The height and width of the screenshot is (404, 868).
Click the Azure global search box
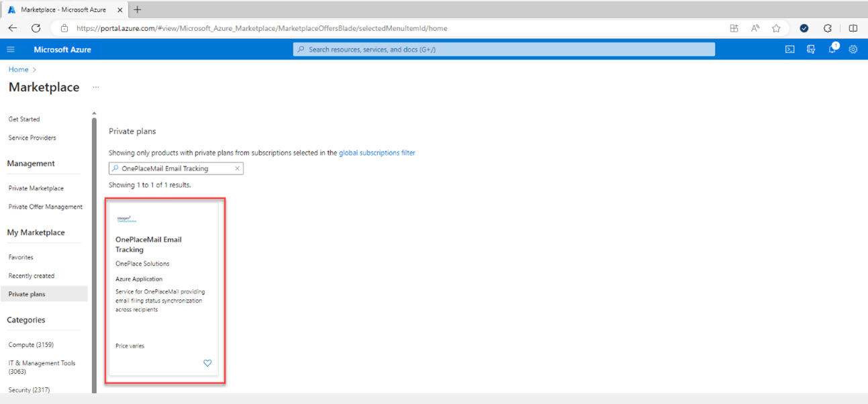pos(504,49)
